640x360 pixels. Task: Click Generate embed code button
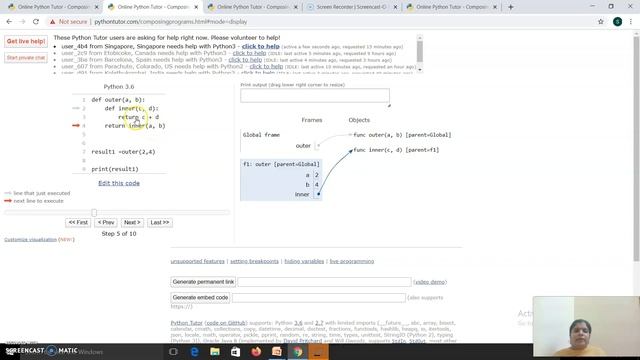200,298
